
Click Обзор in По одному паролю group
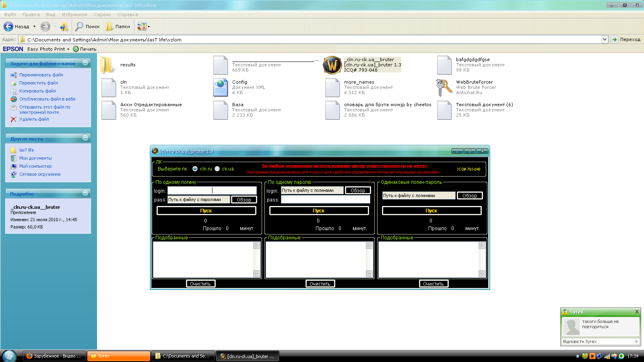pyautogui.click(x=358, y=191)
